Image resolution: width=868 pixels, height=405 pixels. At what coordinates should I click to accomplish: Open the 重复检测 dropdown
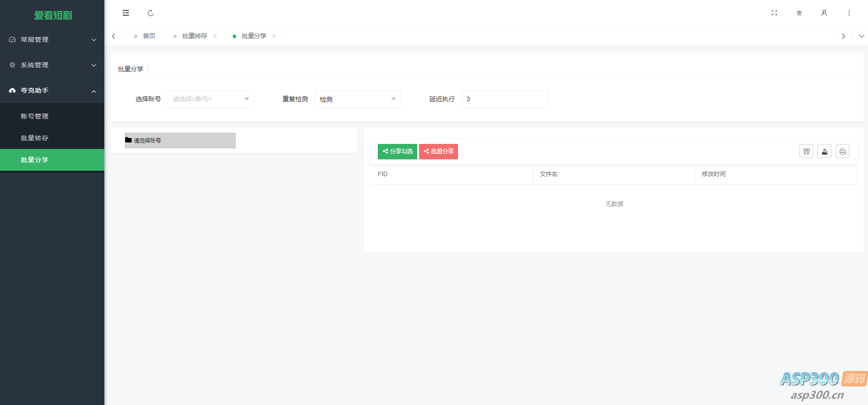357,99
